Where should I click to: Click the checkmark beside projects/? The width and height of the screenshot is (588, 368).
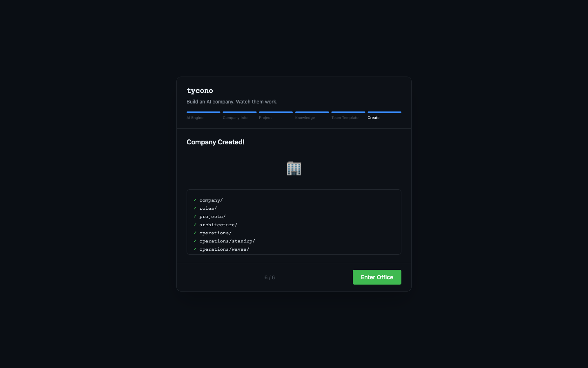(x=195, y=216)
